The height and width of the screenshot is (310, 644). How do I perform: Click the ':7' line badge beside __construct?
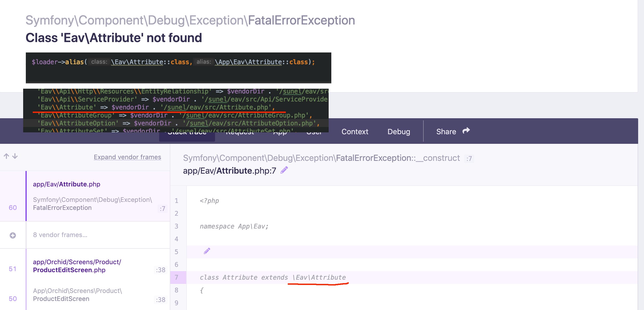click(469, 159)
